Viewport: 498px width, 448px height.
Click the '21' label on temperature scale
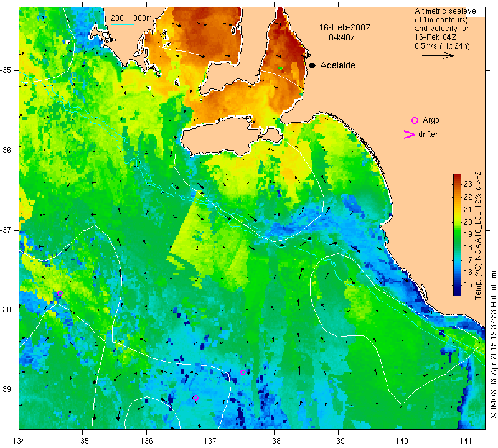(x=468, y=209)
